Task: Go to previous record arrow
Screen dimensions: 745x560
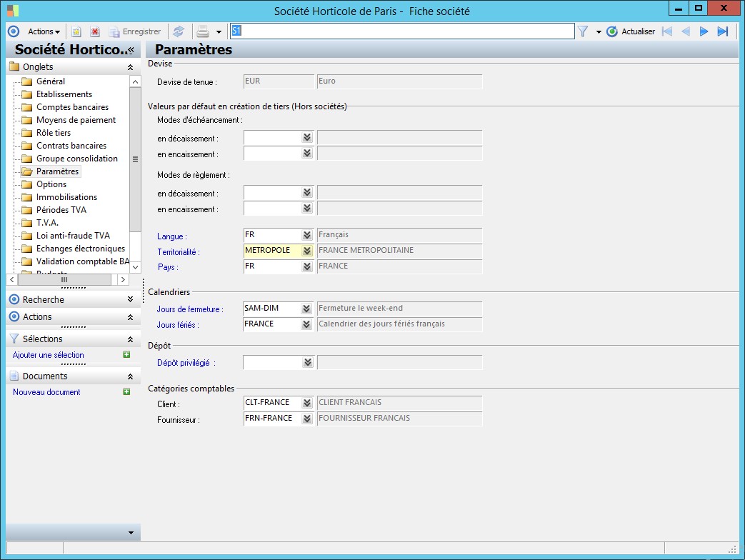Action: (x=685, y=32)
